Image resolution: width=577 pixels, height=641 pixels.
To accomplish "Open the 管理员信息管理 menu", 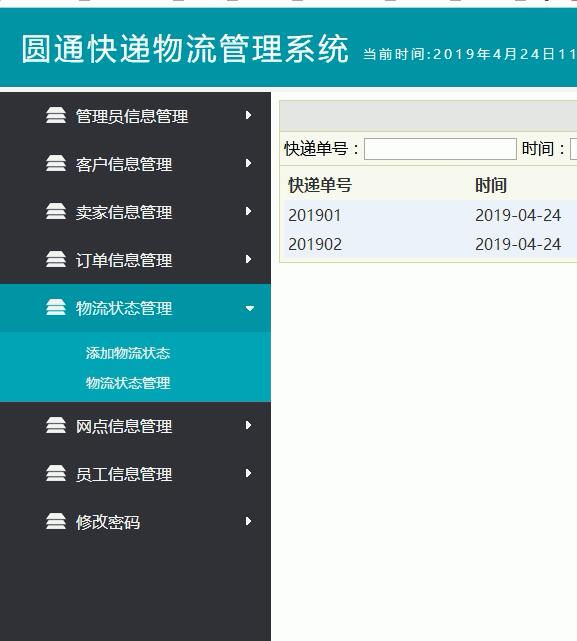I will pos(132,116).
